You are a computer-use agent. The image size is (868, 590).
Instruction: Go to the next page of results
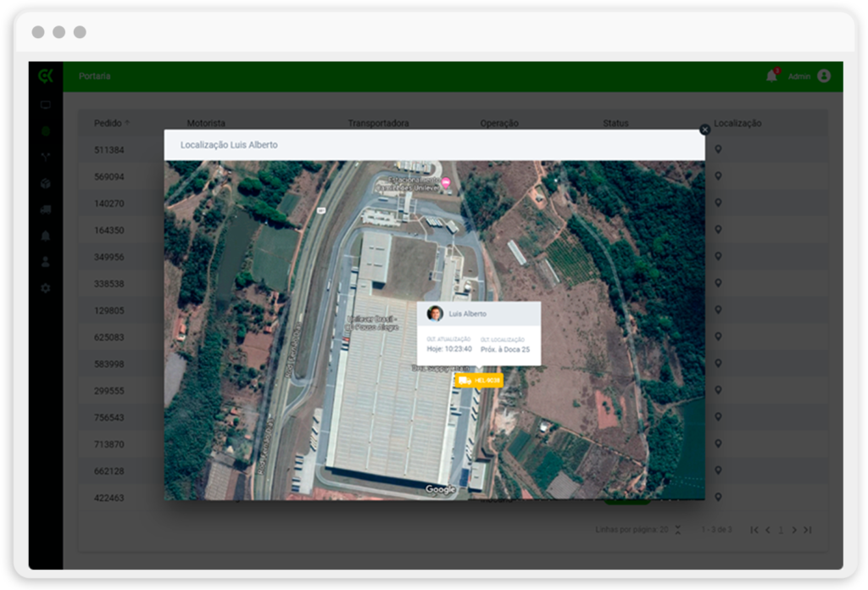[x=793, y=530]
